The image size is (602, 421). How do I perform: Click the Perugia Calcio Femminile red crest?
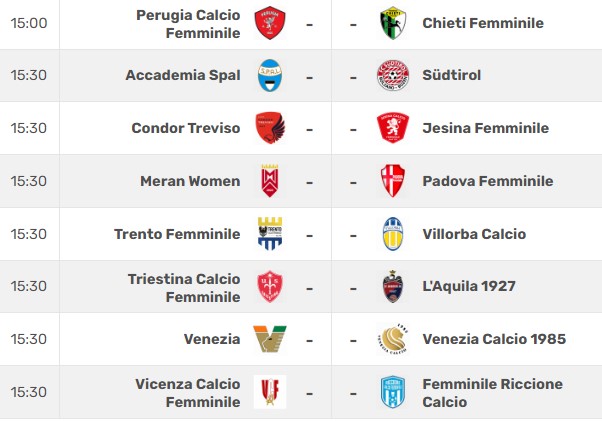[270, 23]
